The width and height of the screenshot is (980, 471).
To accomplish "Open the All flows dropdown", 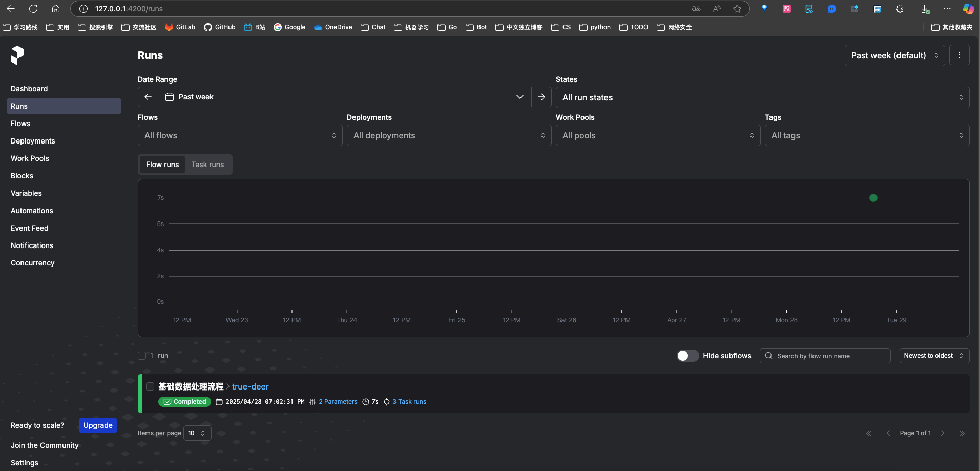I will (x=240, y=135).
